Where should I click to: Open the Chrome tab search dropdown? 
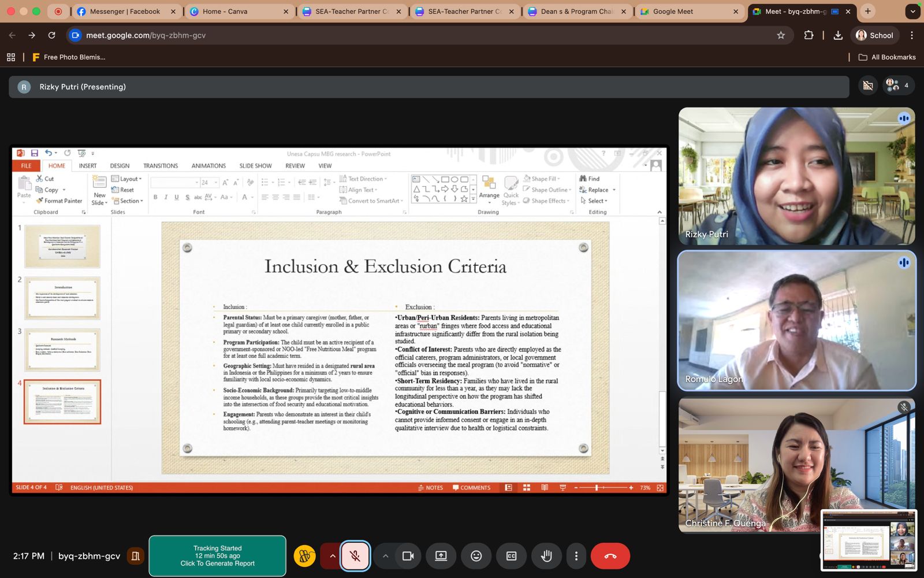(912, 11)
